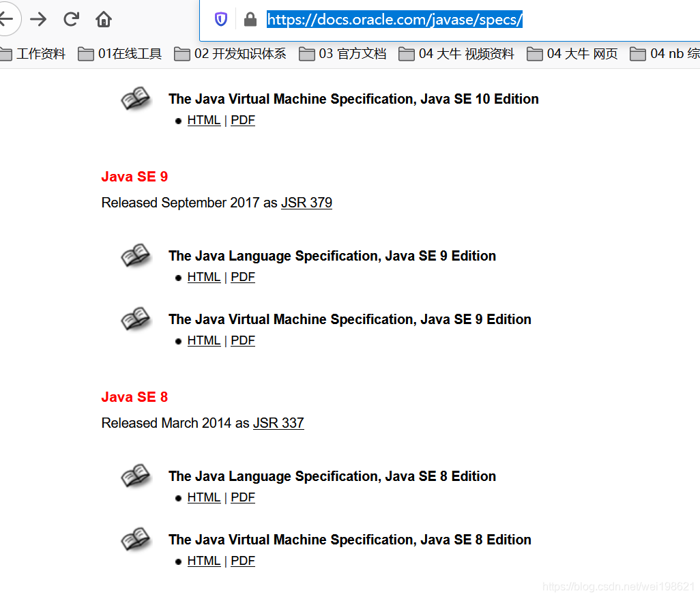
Task: Click book icon for JVM Spec SE 10
Action: 136,98
